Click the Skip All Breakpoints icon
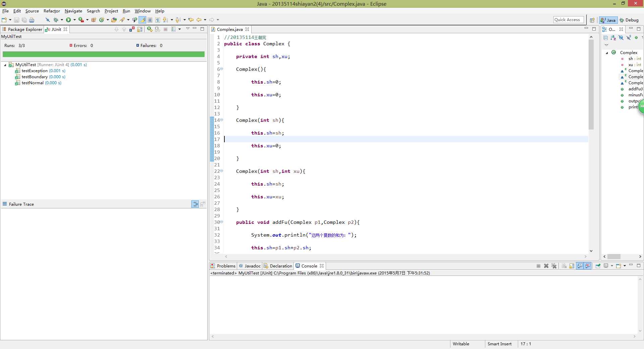This screenshot has width=644, height=349. point(48,20)
